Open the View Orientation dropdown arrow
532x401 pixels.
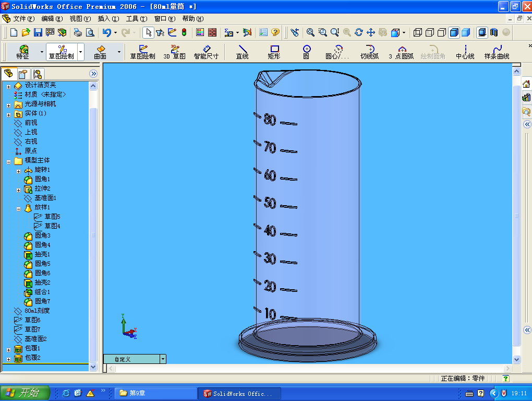point(404,32)
